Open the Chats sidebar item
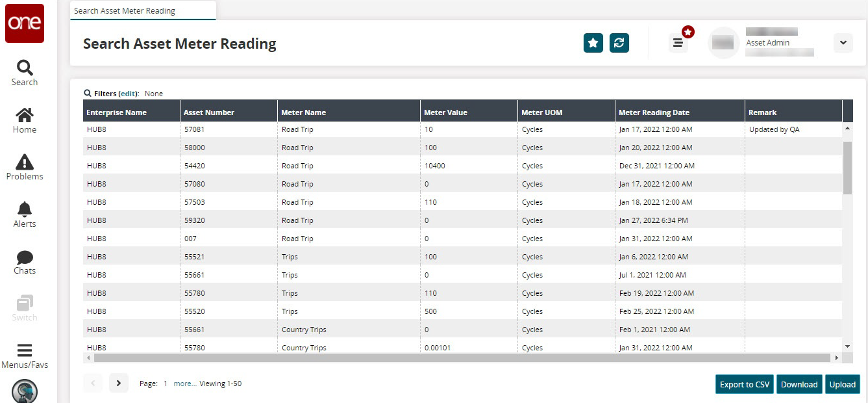This screenshot has width=868, height=403. pyautogui.click(x=25, y=262)
